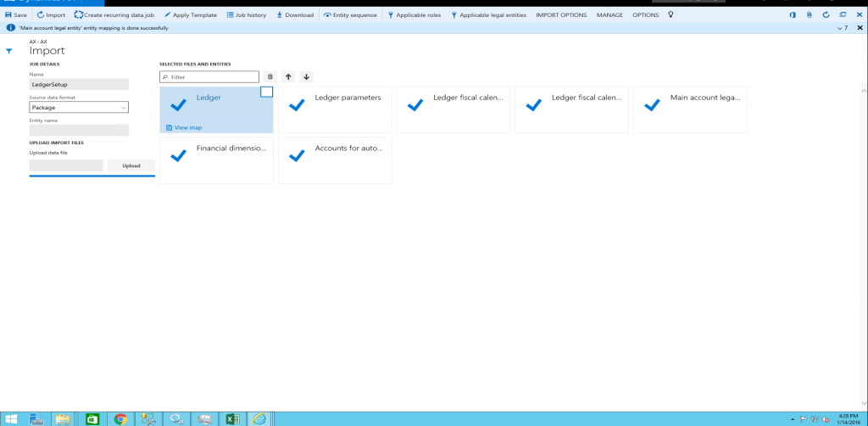Open Applicable roles
The height and width of the screenshot is (426, 868).
pyautogui.click(x=415, y=15)
